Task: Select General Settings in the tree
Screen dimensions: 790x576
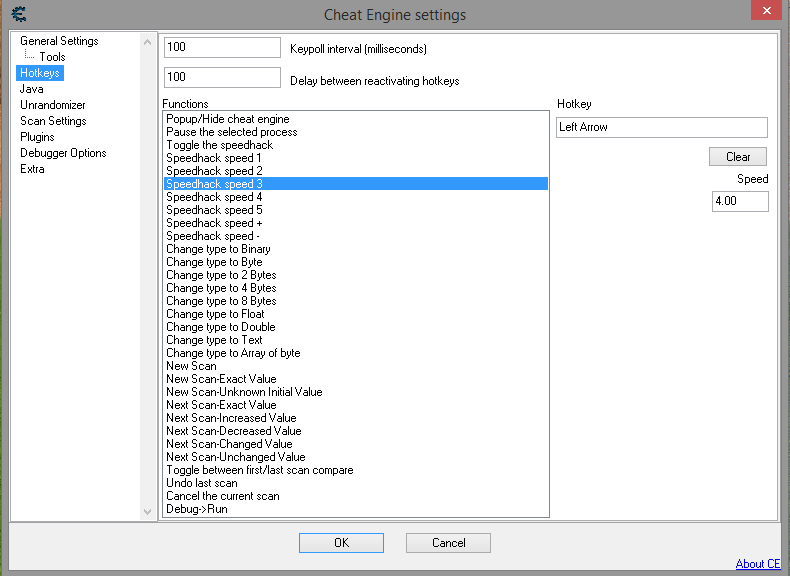Action: [59, 41]
